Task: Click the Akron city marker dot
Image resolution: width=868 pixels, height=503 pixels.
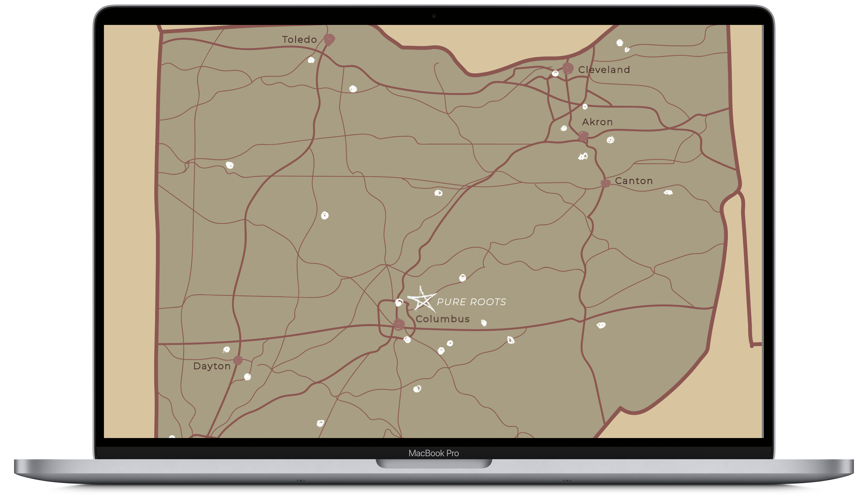Action: [583, 136]
